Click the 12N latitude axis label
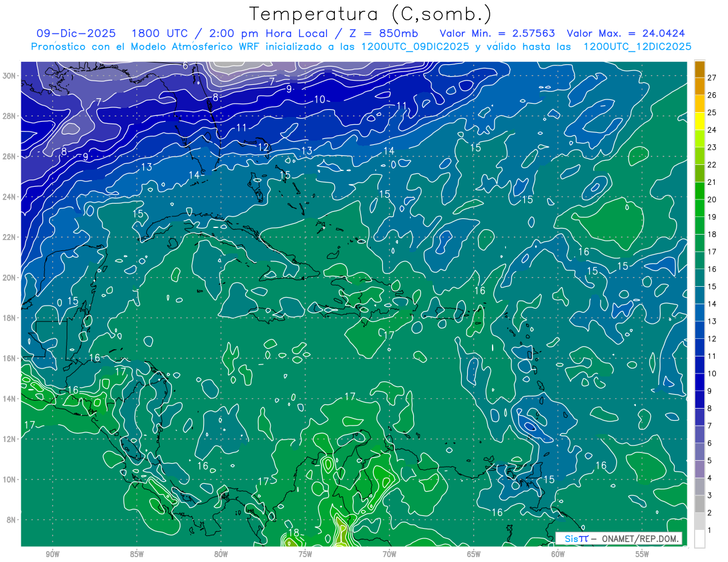 (10, 439)
